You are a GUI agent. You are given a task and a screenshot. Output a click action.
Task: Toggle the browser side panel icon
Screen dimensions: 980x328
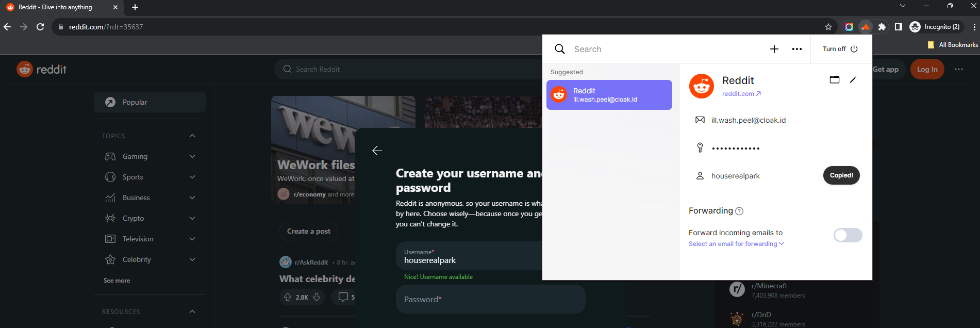(899, 27)
